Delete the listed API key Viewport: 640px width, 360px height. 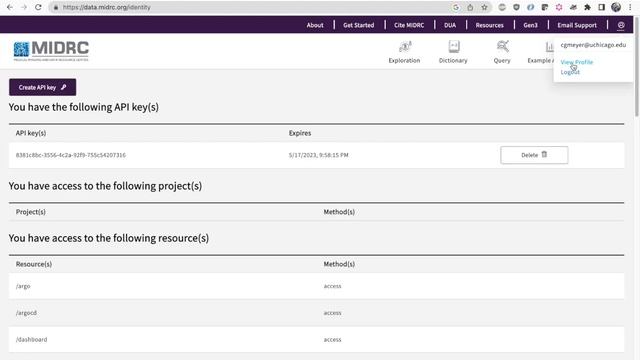tap(534, 155)
